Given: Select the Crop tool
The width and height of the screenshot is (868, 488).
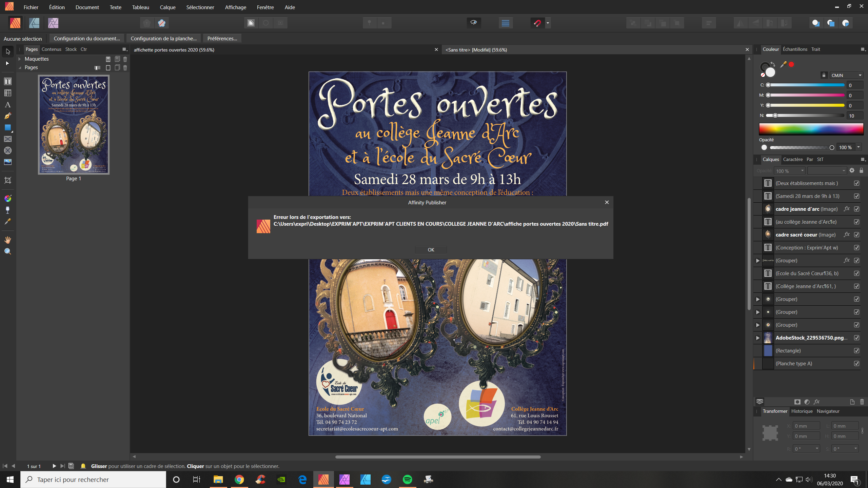Looking at the screenshot, I should pyautogui.click(x=7, y=180).
